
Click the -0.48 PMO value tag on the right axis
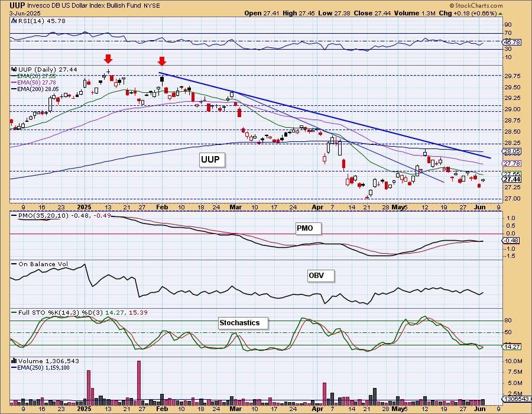(512, 240)
